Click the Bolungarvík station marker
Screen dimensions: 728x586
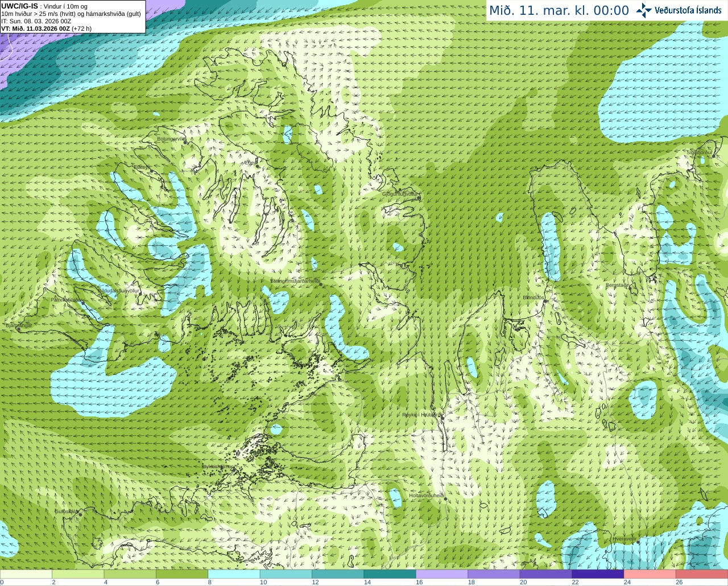(x=185, y=143)
